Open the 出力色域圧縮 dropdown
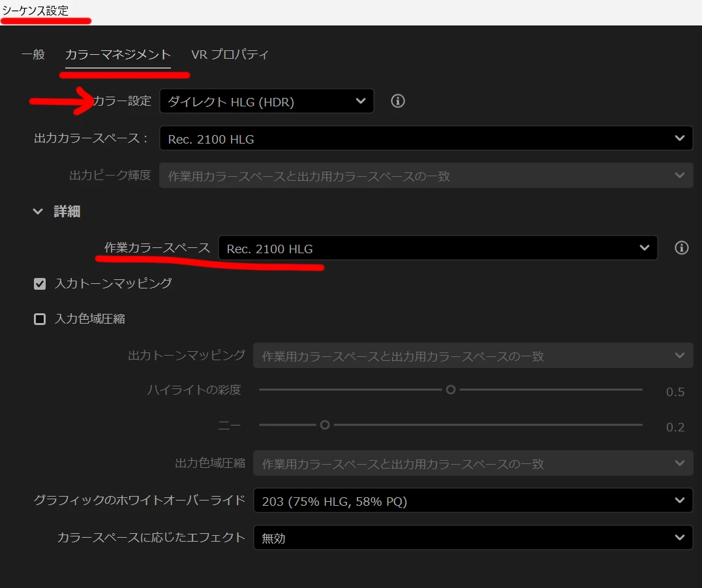Screen dimensions: 702x588 coord(473,463)
